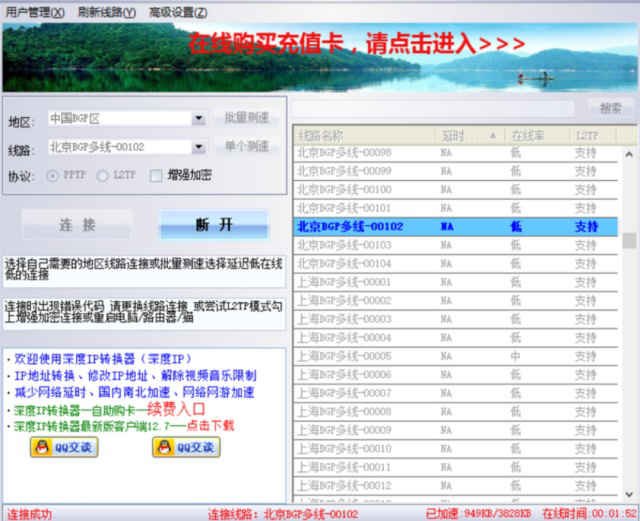The image size is (640, 521).
Task: Select the L2TP protocol radio button
Action: coord(102,176)
